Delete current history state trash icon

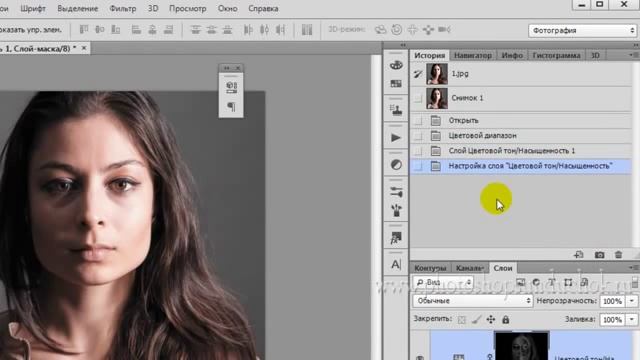[x=618, y=255]
